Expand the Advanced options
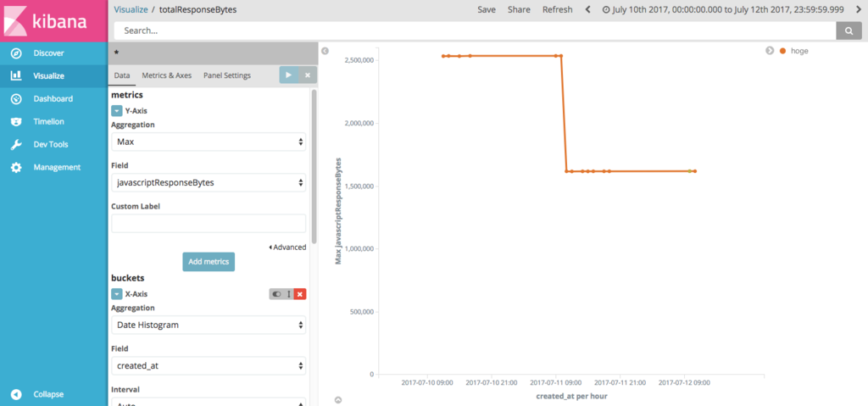The image size is (868, 406). tap(287, 247)
